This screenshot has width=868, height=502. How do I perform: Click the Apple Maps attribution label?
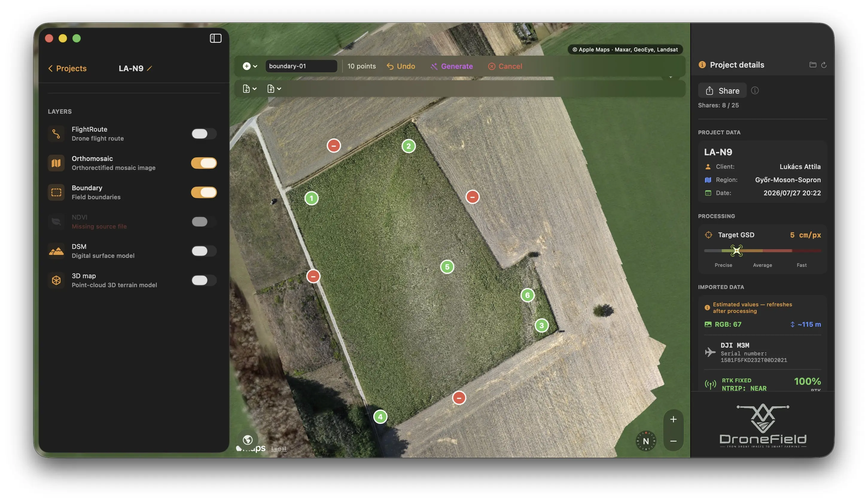625,49
